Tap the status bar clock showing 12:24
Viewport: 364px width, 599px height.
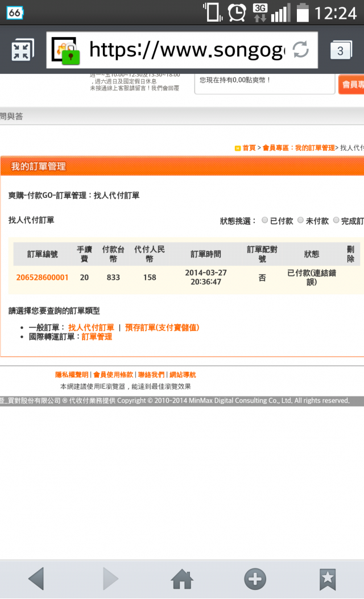pos(336,14)
